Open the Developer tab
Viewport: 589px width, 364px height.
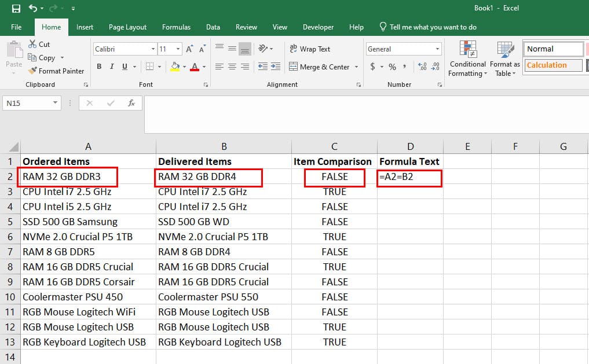[x=318, y=27]
